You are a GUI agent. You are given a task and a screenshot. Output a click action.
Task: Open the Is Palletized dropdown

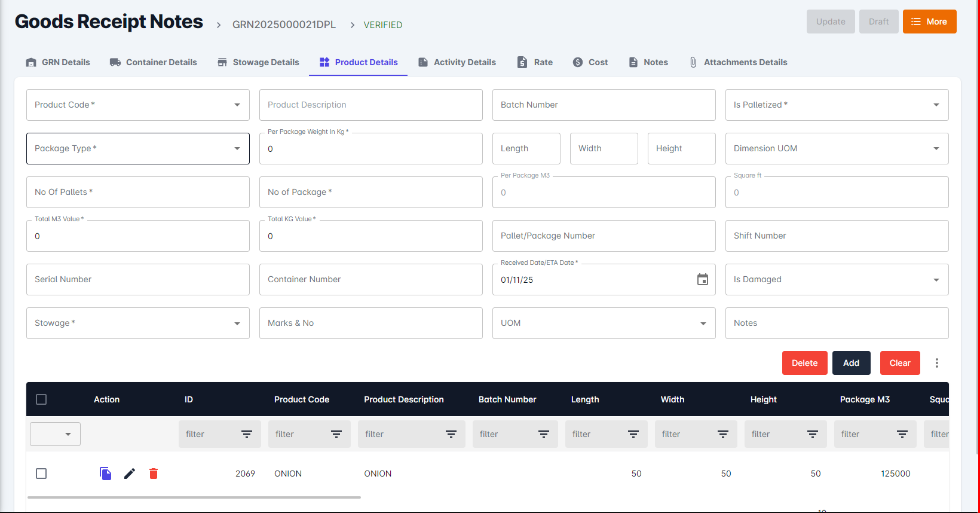pyautogui.click(x=936, y=105)
